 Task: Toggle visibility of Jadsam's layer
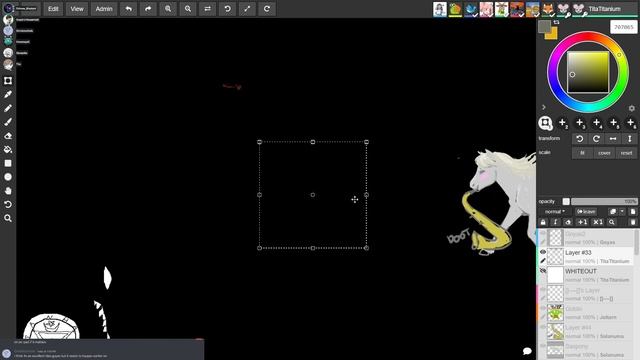(x=543, y=308)
